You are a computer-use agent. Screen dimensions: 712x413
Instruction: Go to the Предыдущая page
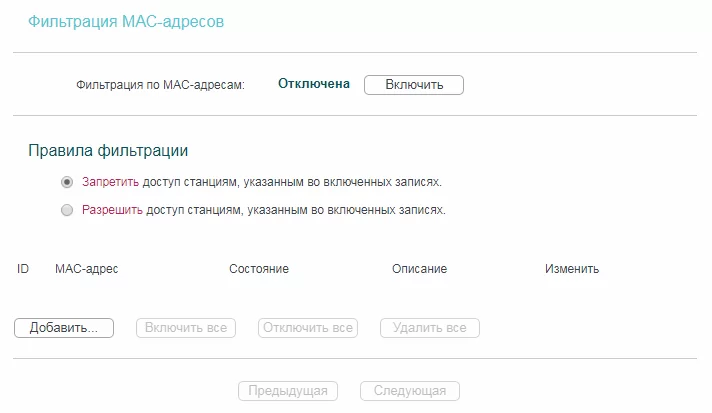point(288,390)
